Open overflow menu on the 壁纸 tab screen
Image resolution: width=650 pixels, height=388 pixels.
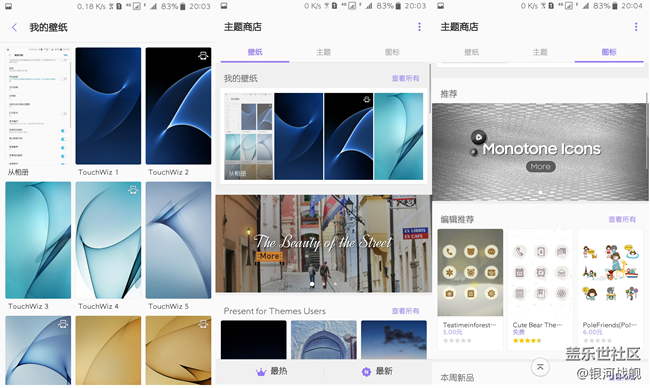tap(419, 27)
